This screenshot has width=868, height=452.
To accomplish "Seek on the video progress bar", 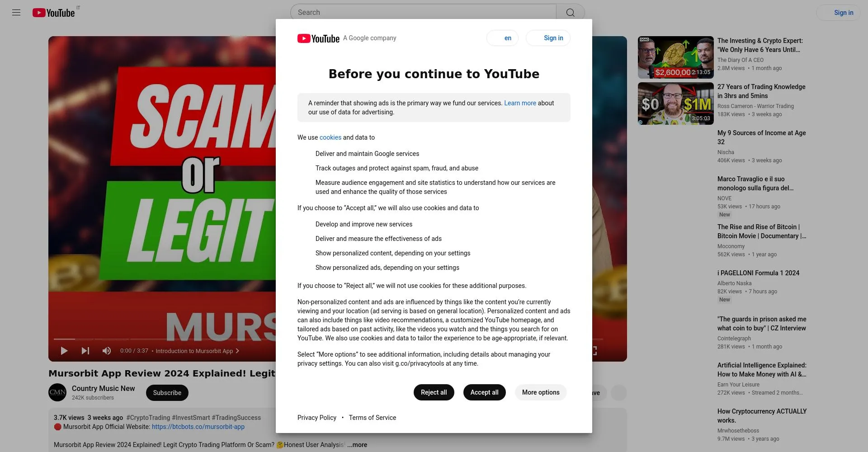I will [x=165, y=339].
